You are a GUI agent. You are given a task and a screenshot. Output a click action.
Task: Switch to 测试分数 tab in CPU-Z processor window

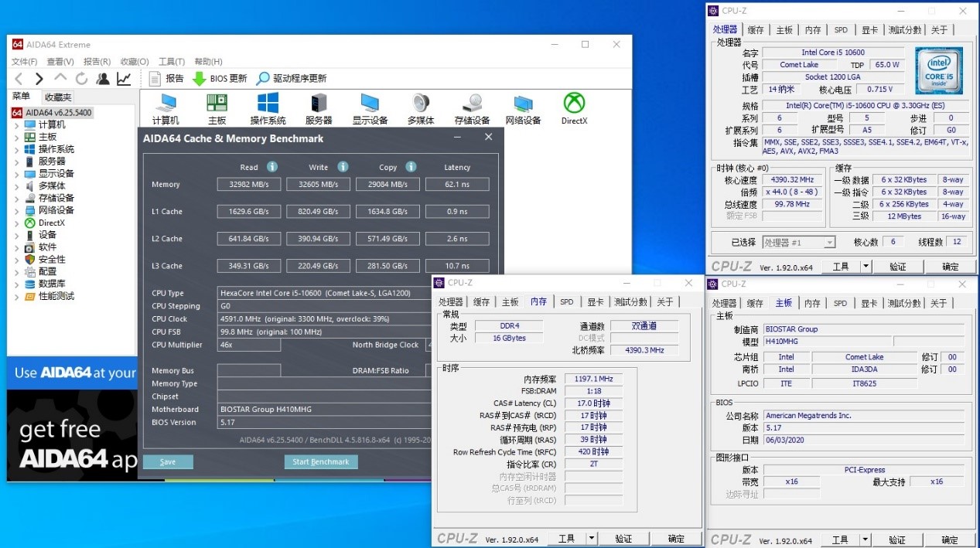click(905, 30)
